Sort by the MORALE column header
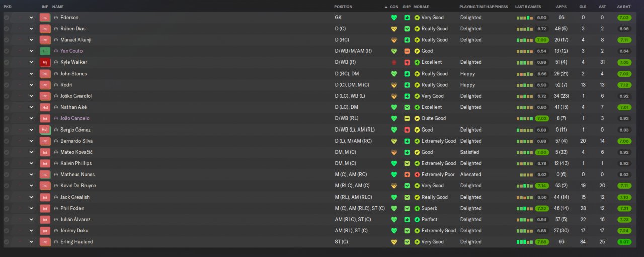 coord(421,7)
